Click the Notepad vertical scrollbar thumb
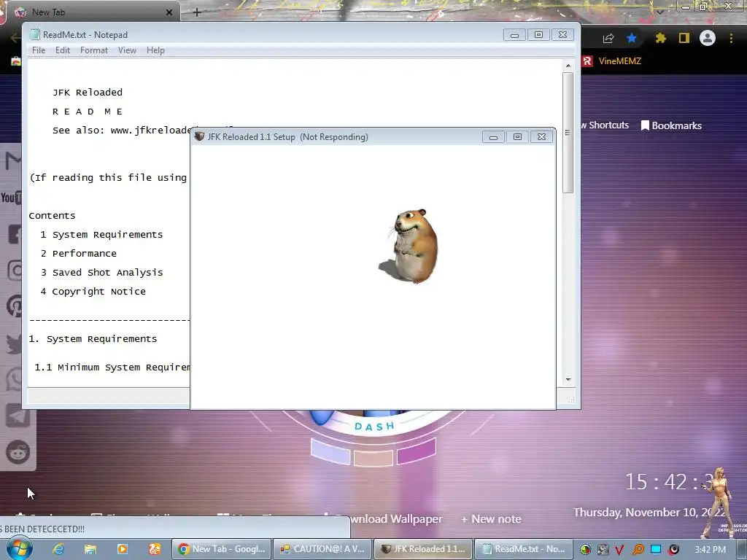Screen dimensions: 747x560 tap(568, 133)
